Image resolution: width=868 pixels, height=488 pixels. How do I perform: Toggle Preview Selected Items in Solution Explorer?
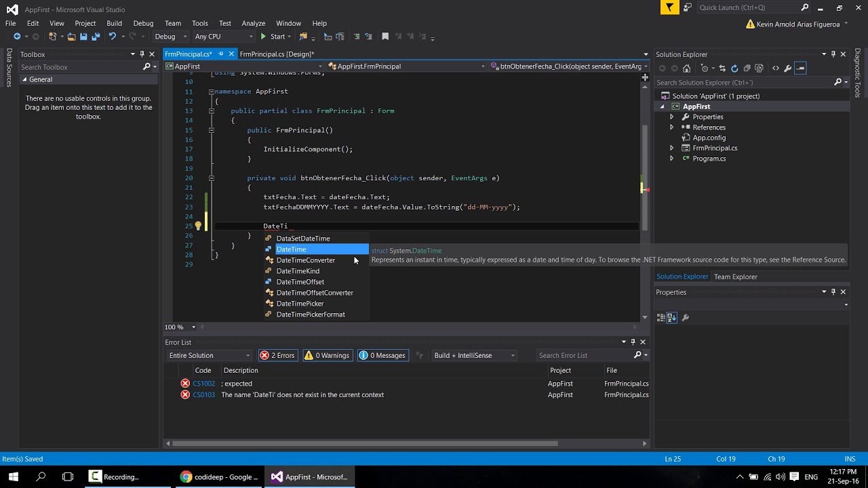tap(800, 68)
